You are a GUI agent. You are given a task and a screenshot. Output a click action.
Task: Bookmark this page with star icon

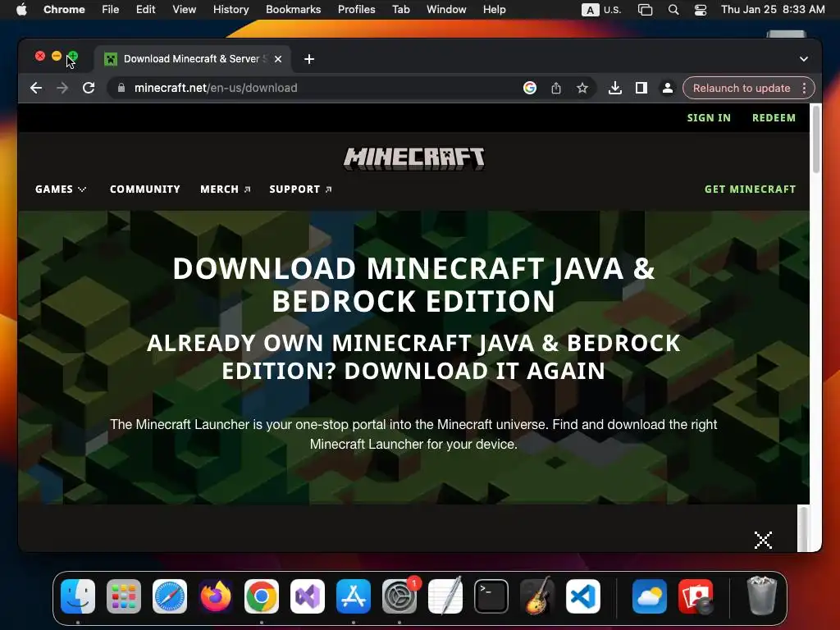[x=582, y=88]
